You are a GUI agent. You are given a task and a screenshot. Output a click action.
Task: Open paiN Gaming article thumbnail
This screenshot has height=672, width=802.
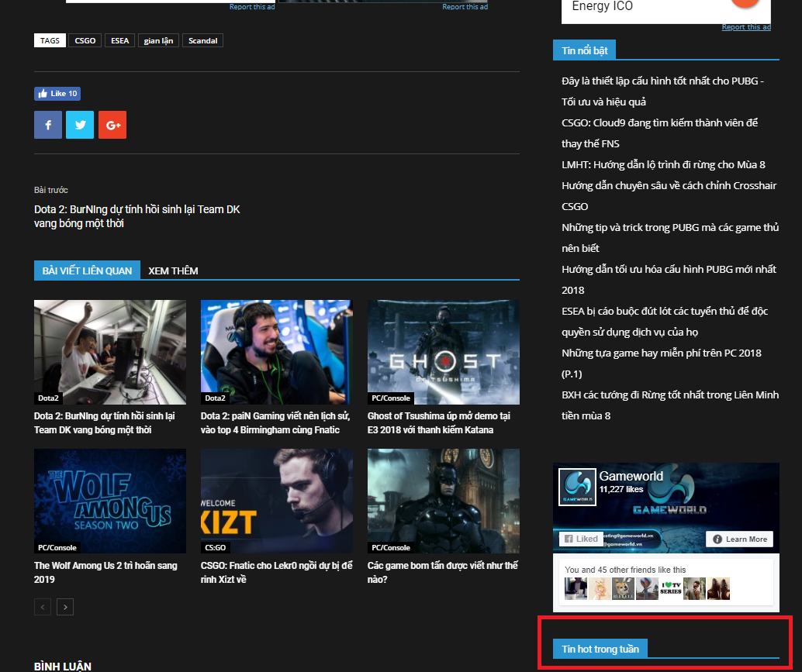point(277,352)
